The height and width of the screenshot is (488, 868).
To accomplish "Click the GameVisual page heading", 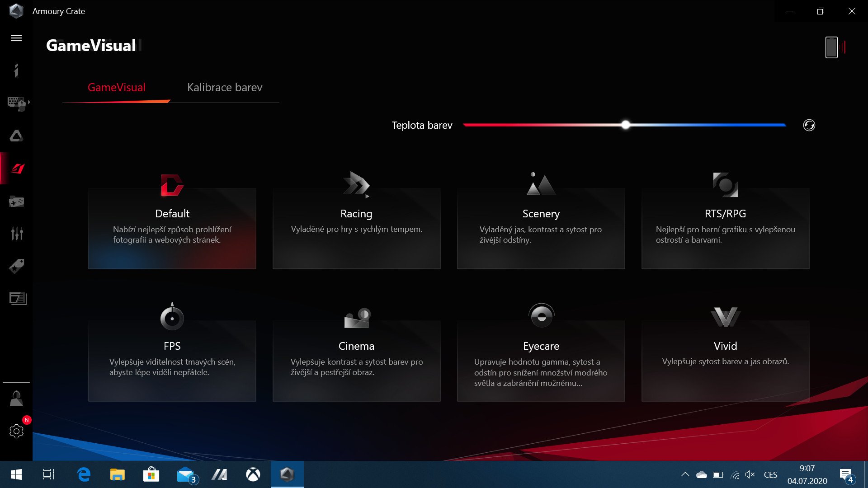I will pyautogui.click(x=91, y=45).
